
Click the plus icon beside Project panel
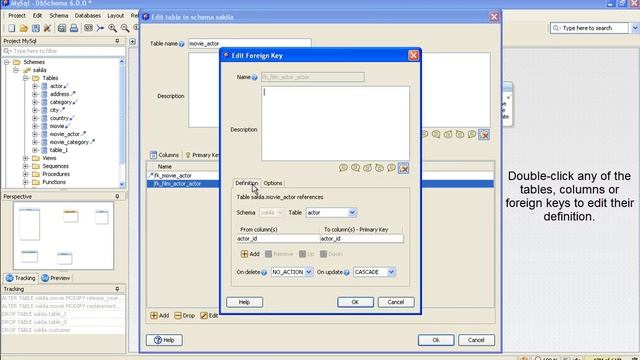click(132, 41)
